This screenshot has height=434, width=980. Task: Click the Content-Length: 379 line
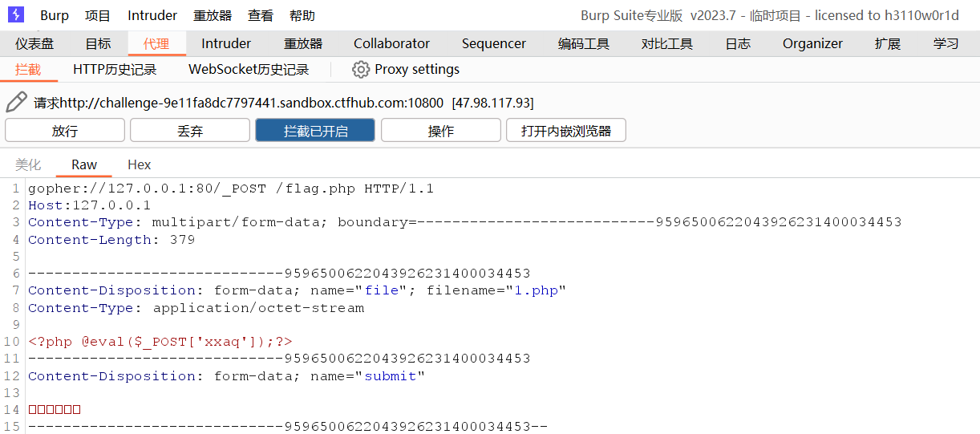[x=111, y=239]
